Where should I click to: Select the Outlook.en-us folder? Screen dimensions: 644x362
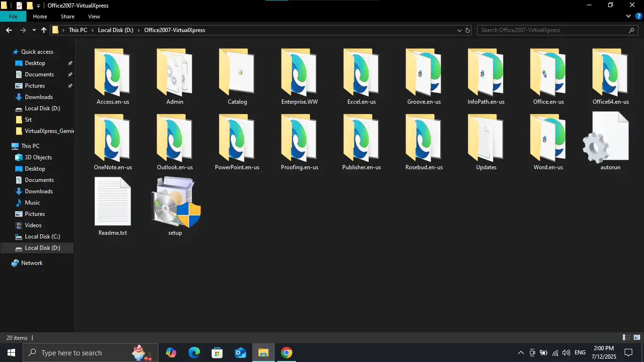pyautogui.click(x=175, y=142)
